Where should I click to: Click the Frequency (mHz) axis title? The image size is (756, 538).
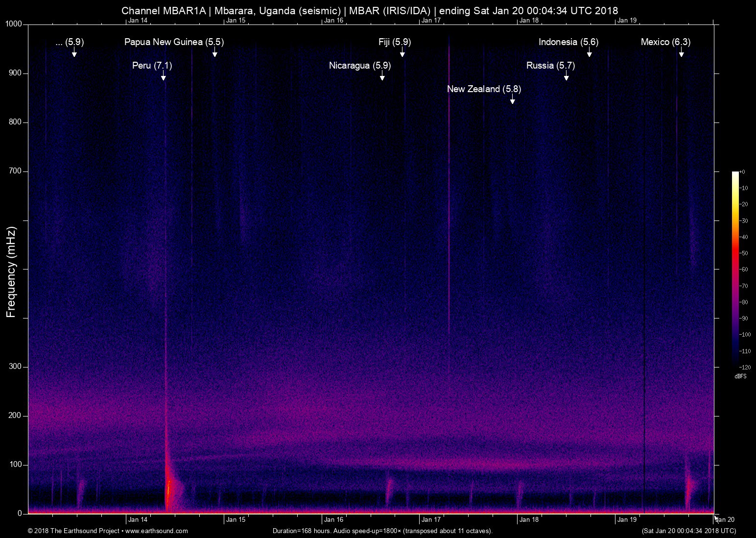point(11,272)
